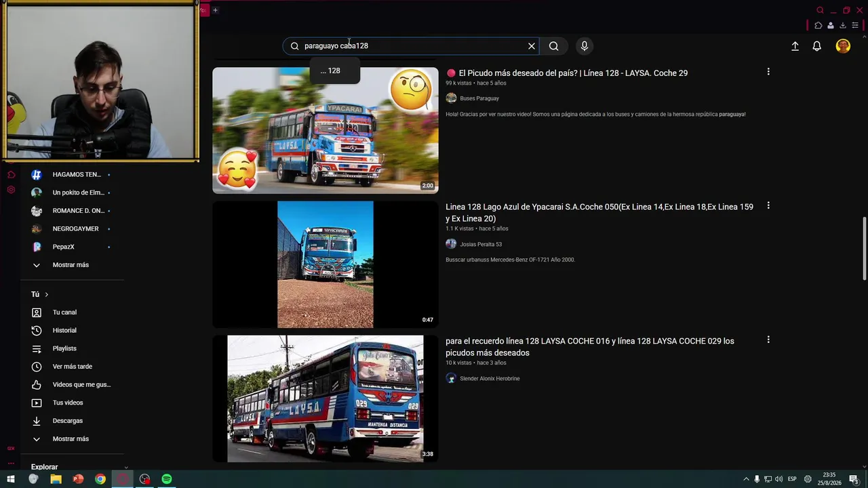The height and width of the screenshot is (488, 868).
Task: Open PowerPoint from taskbar
Action: point(78,479)
